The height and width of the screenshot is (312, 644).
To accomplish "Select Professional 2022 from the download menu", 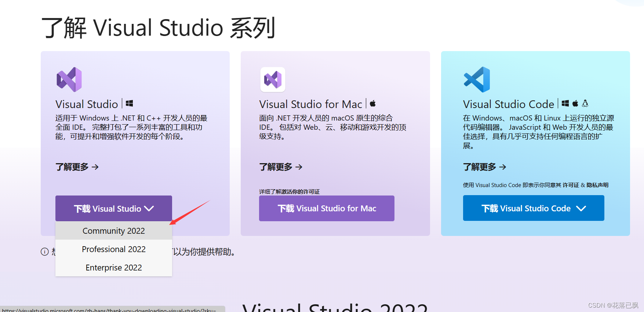I will pyautogui.click(x=114, y=249).
